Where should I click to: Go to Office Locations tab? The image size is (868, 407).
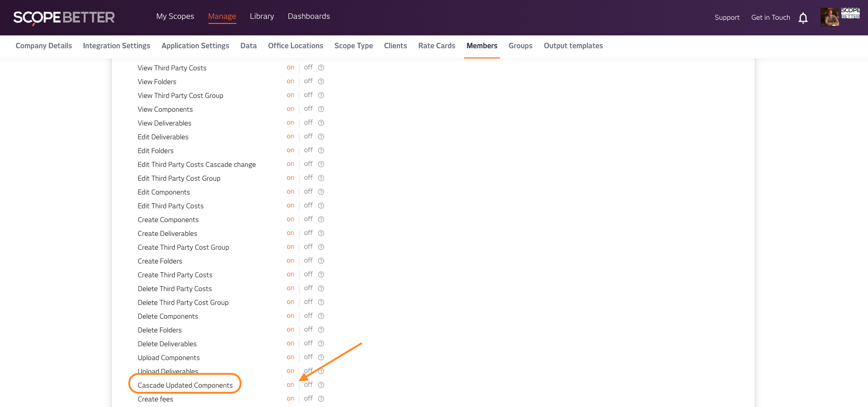pyautogui.click(x=296, y=46)
